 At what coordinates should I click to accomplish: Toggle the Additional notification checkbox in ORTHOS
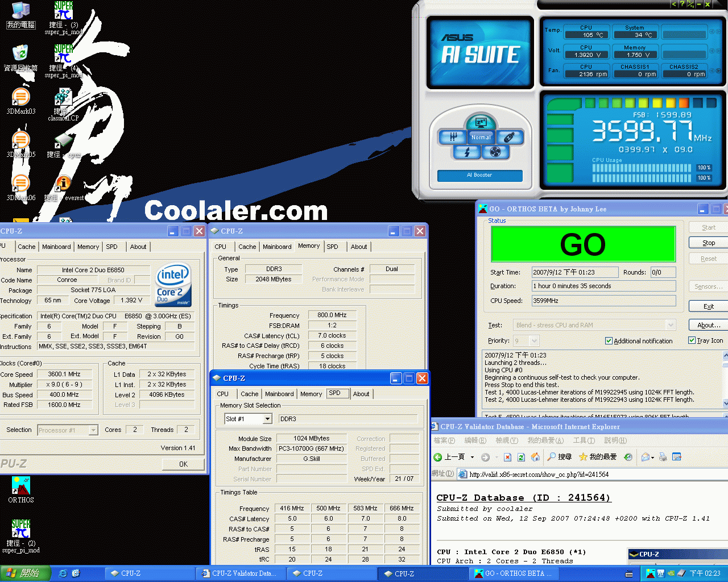609,341
